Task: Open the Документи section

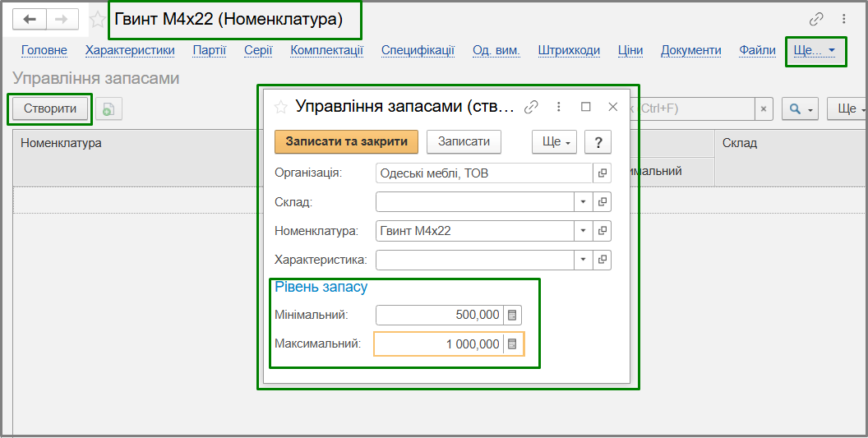Action: [x=691, y=51]
